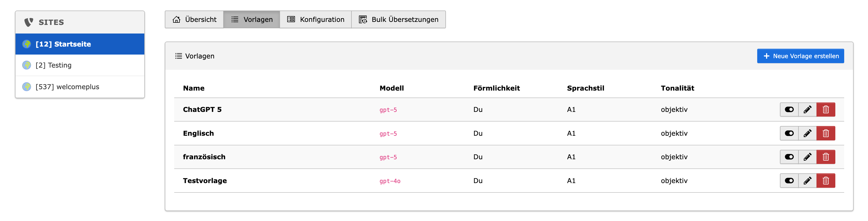Switch to the Konfiguration tab
868x221 pixels.
click(316, 20)
